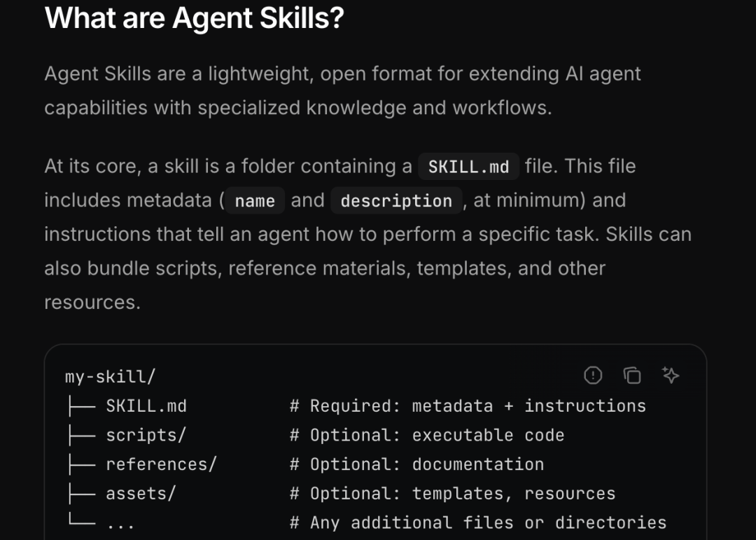Click the paragraph text 'also bundle scripts, reference materials'

pyautogui.click(x=227, y=268)
